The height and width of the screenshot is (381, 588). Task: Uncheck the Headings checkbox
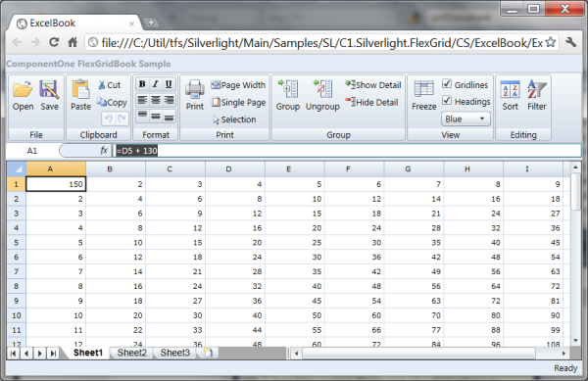click(x=447, y=101)
